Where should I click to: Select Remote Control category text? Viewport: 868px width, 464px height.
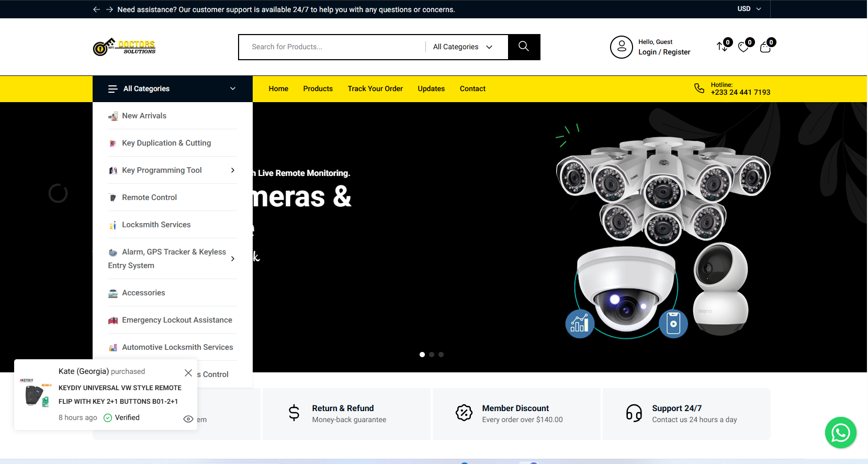click(x=149, y=197)
